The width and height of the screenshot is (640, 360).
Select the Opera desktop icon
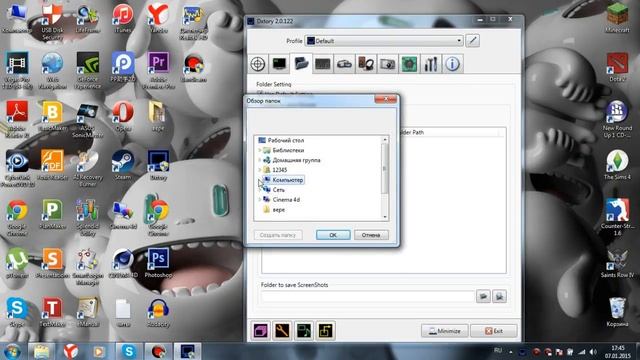[x=123, y=116]
